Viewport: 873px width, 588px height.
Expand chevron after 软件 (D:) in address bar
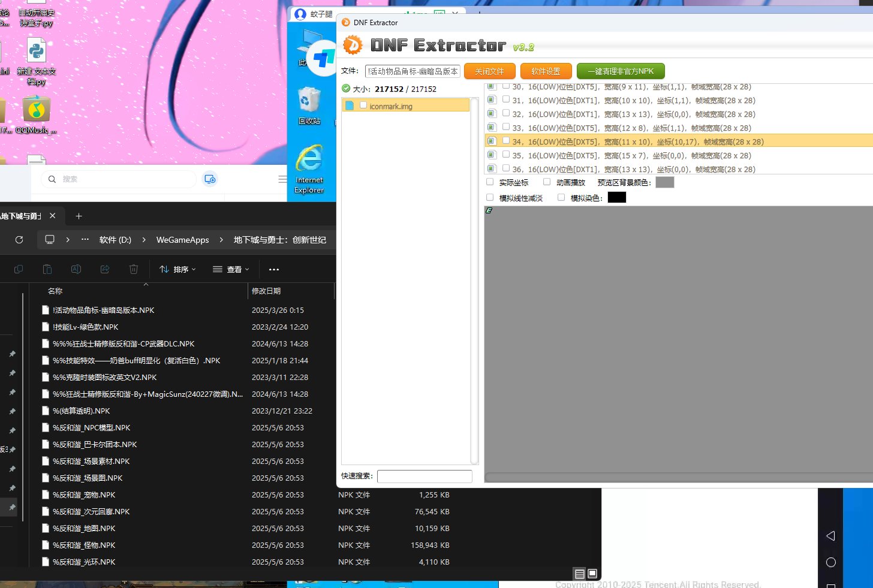click(x=144, y=240)
